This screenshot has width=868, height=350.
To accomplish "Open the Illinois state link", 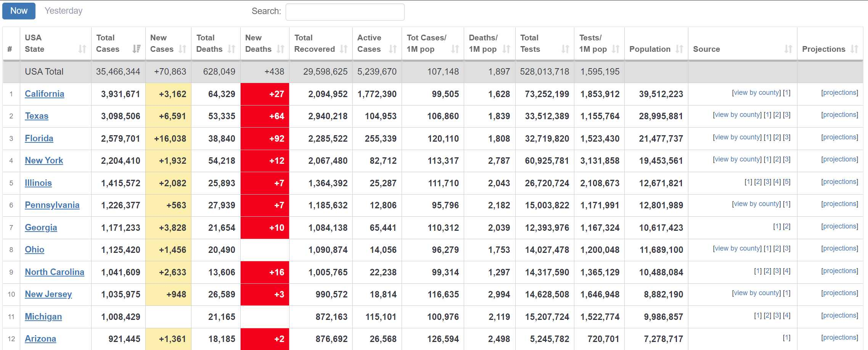I will pos(38,183).
